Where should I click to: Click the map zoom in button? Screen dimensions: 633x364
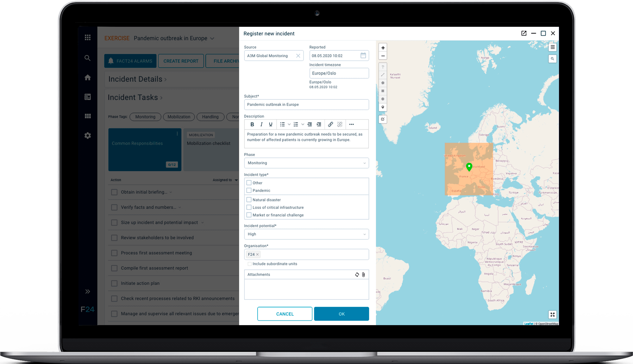383,48
